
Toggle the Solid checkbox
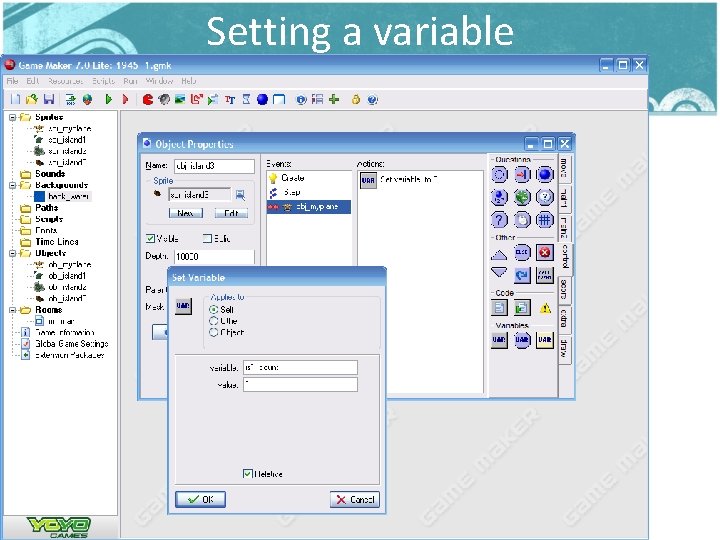[x=208, y=238]
